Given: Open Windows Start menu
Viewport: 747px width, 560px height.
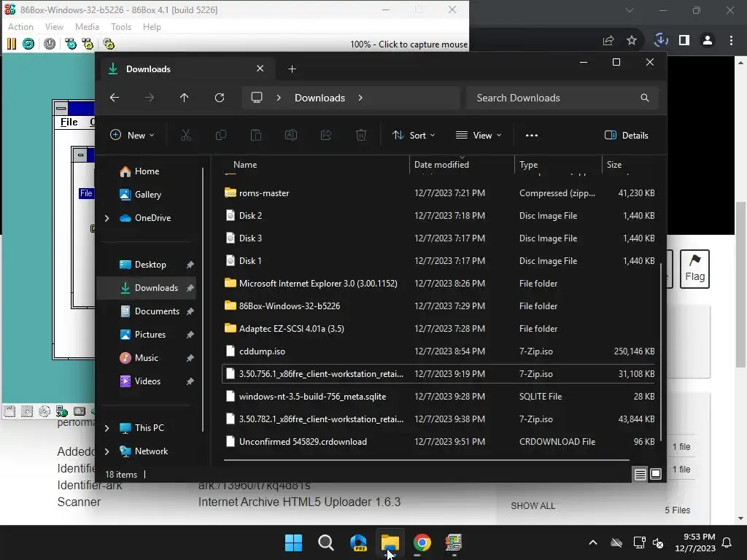Looking at the screenshot, I should 293,542.
